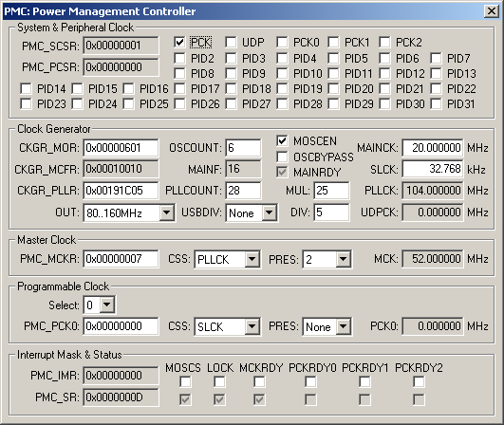Close the PMC dialog window

[x=492, y=11]
